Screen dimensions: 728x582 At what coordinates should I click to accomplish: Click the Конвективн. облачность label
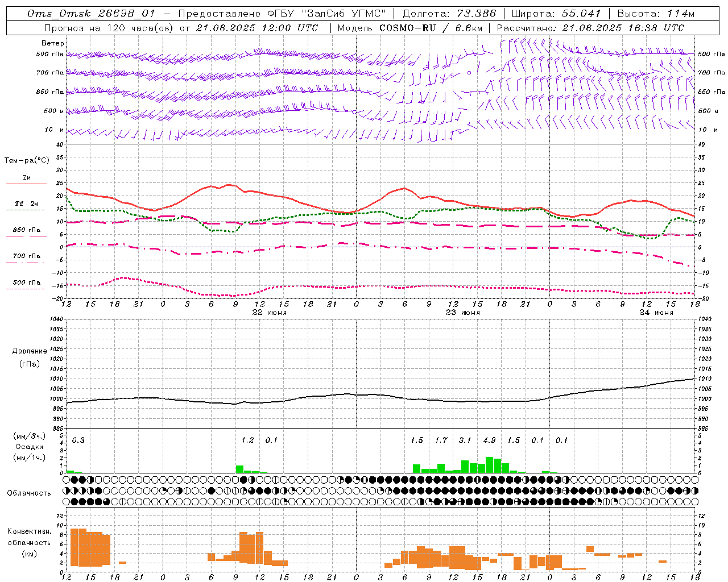click(30, 537)
